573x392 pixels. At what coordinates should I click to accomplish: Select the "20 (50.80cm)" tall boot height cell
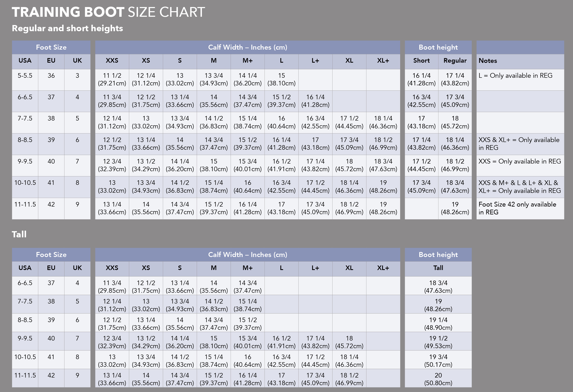(438, 379)
